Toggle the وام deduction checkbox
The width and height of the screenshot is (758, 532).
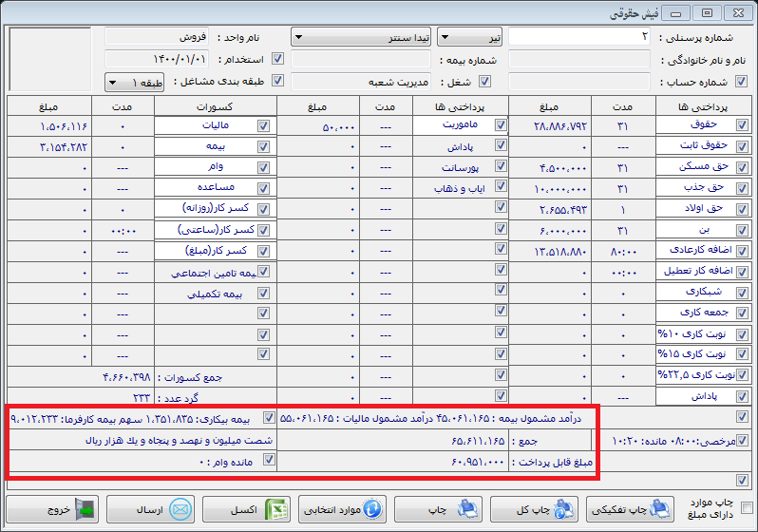click(x=263, y=167)
